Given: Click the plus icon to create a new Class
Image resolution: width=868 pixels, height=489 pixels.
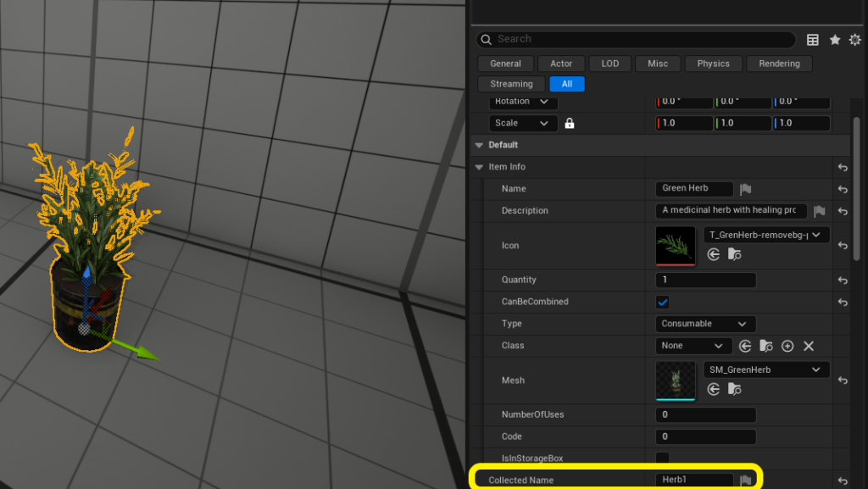Looking at the screenshot, I should (x=787, y=346).
